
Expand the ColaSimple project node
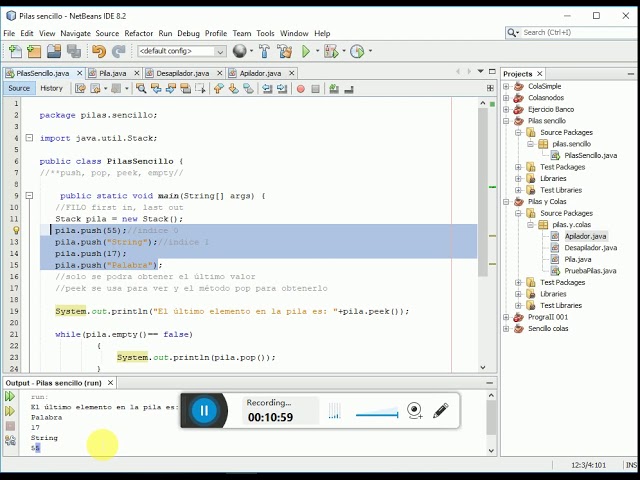[506, 87]
